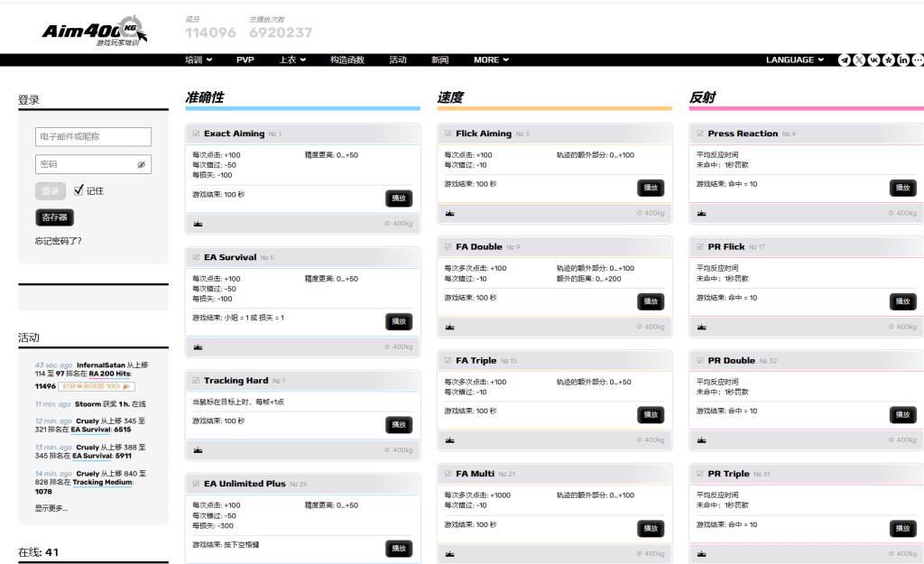Click the LinkedIn share icon
The height and width of the screenshot is (564, 924).
coord(903,60)
